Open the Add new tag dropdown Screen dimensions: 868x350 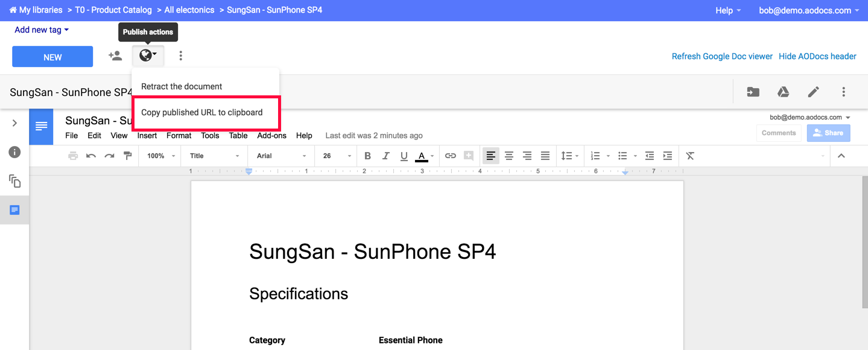coord(42,30)
